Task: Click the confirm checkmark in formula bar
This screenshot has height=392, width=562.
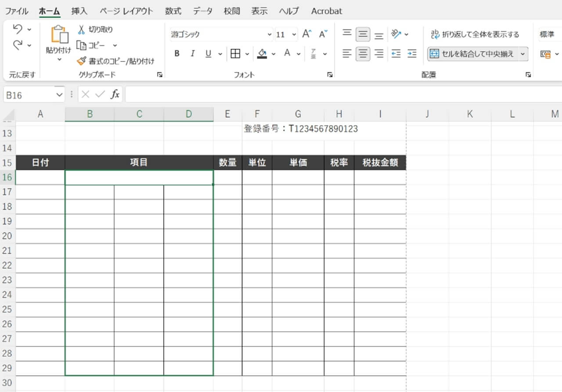Action: (100, 94)
